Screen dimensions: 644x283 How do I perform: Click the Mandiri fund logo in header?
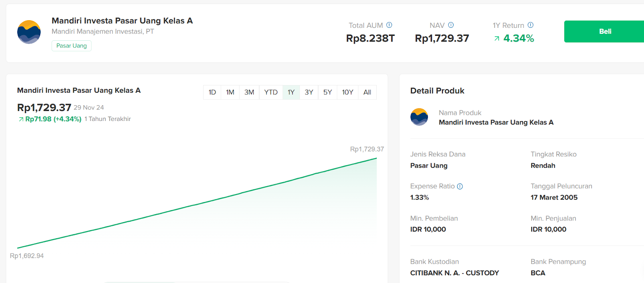point(29,32)
